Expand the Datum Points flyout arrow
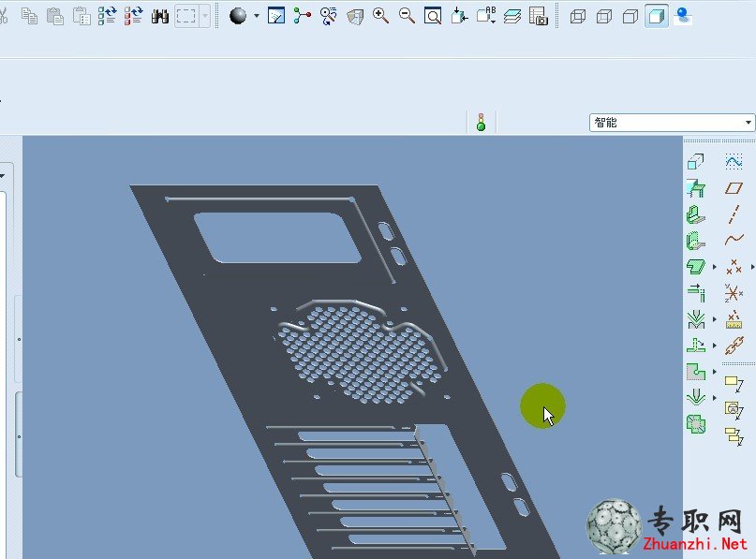Screen dimensions: 756x559 (x=752, y=267)
